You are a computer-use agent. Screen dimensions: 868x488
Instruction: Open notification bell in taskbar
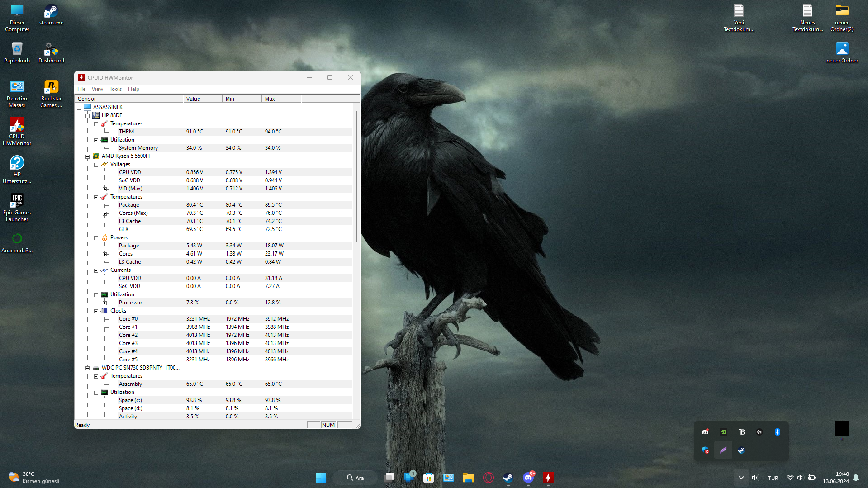coord(856,478)
